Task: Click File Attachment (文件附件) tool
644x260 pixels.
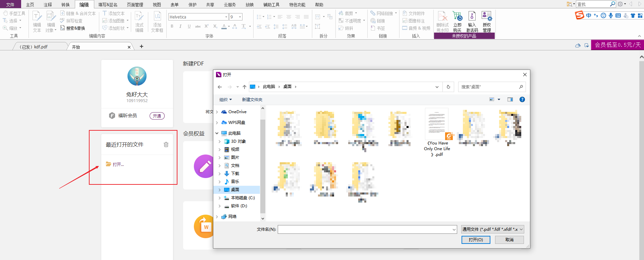Action: coord(414,13)
